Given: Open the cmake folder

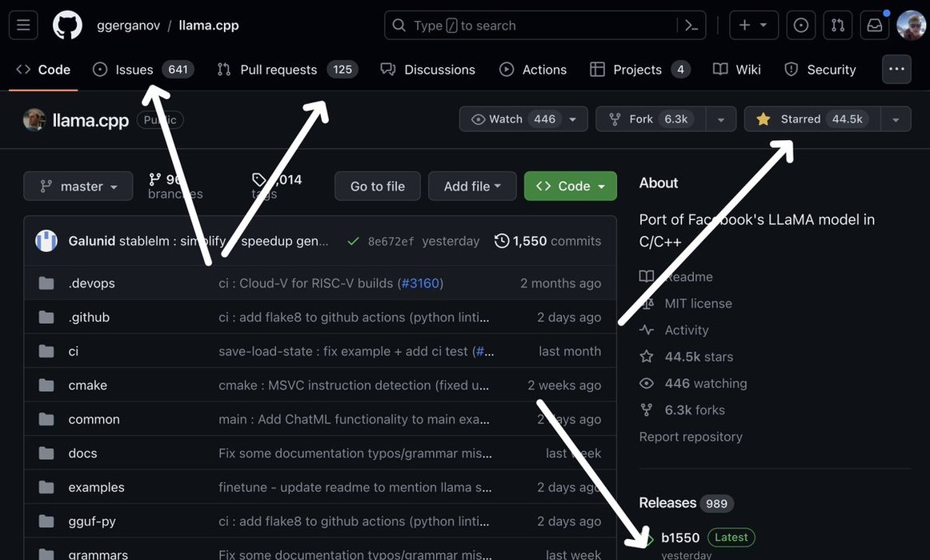Looking at the screenshot, I should coord(88,385).
